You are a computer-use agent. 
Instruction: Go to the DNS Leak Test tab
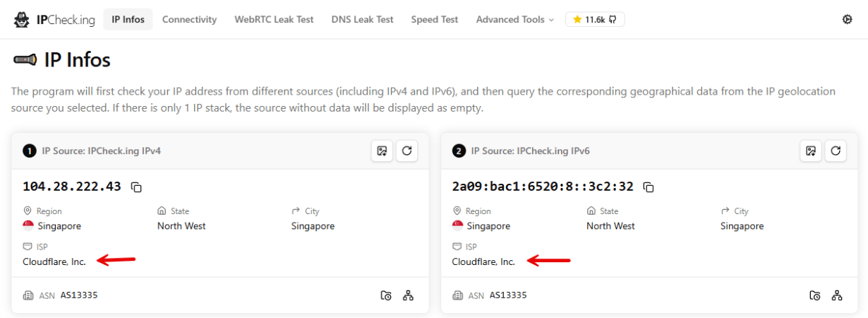[363, 20]
